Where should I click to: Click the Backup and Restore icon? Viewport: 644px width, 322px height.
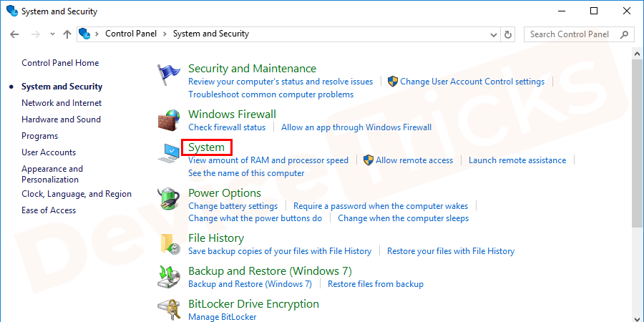click(x=170, y=277)
